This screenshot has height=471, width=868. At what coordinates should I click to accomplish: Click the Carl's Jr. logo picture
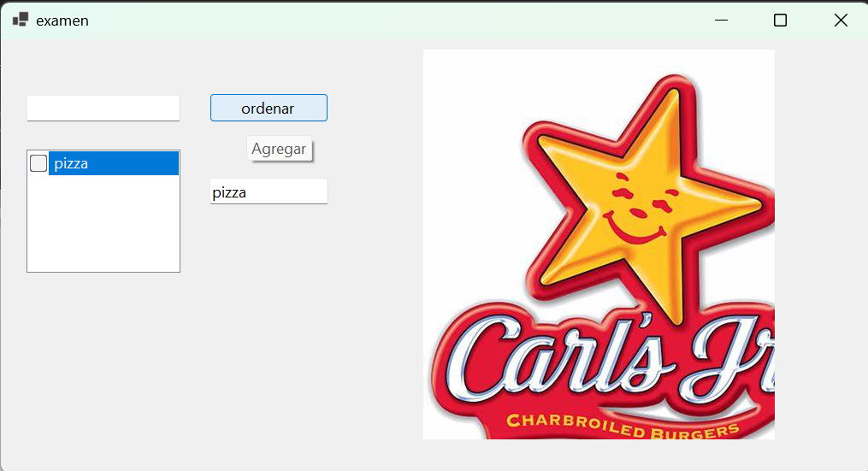click(x=599, y=244)
